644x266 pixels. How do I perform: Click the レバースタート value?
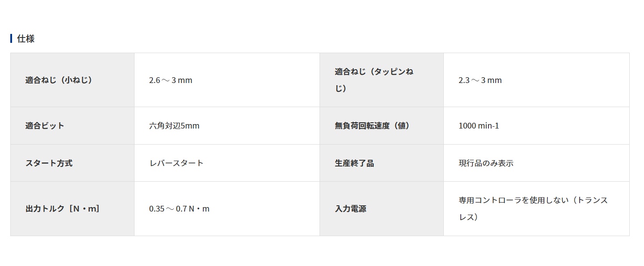(x=176, y=163)
